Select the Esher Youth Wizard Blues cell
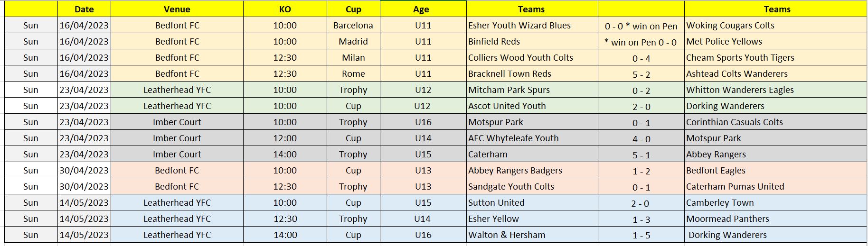Viewport: 868px width, 246px height. 532,26
